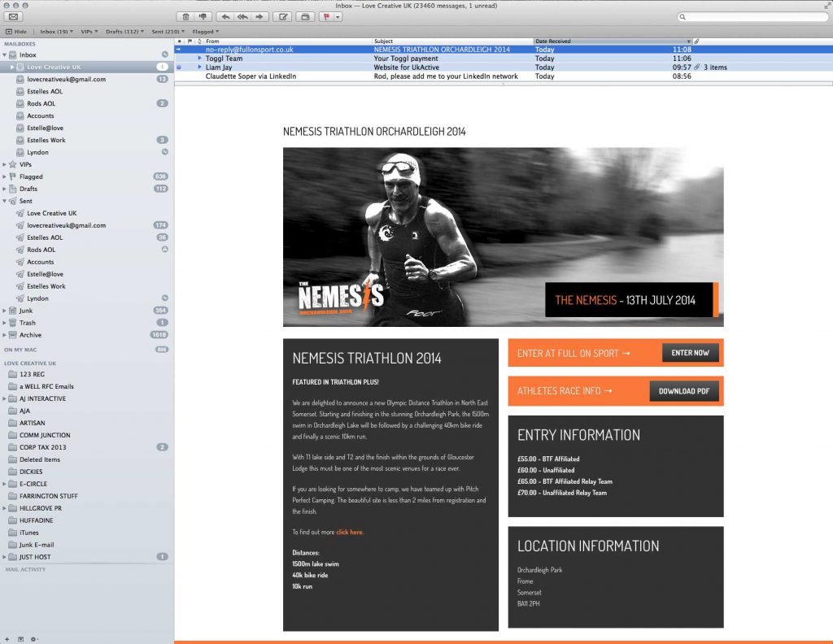
Task: Forward the message using the forward arrow
Action: (x=259, y=16)
